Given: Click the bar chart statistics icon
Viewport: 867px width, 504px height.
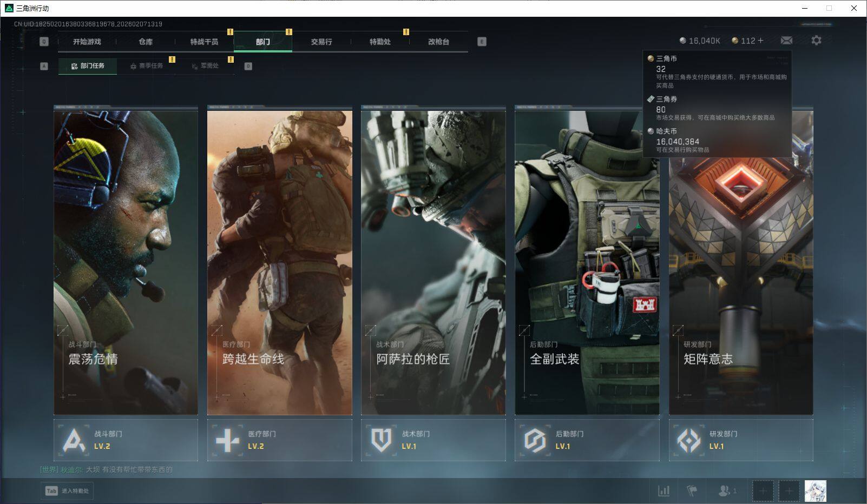Looking at the screenshot, I should (x=664, y=491).
